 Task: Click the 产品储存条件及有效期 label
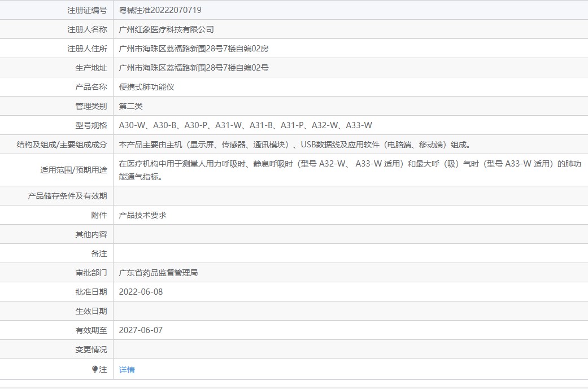point(68,196)
